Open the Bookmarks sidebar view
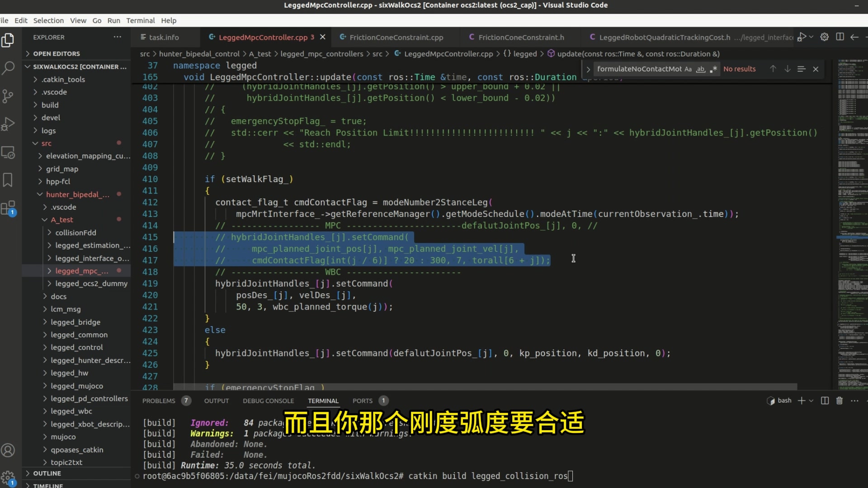This screenshot has height=488, width=868. pyautogui.click(x=9, y=180)
